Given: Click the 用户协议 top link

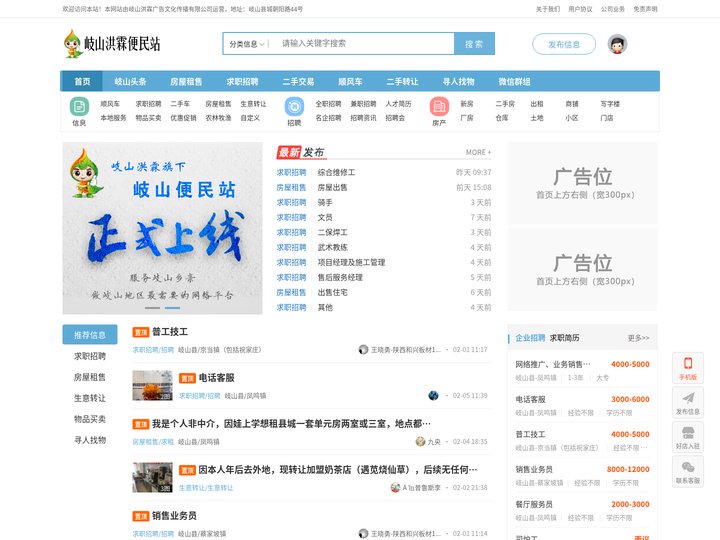Looking at the screenshot, I should [580, 9].
